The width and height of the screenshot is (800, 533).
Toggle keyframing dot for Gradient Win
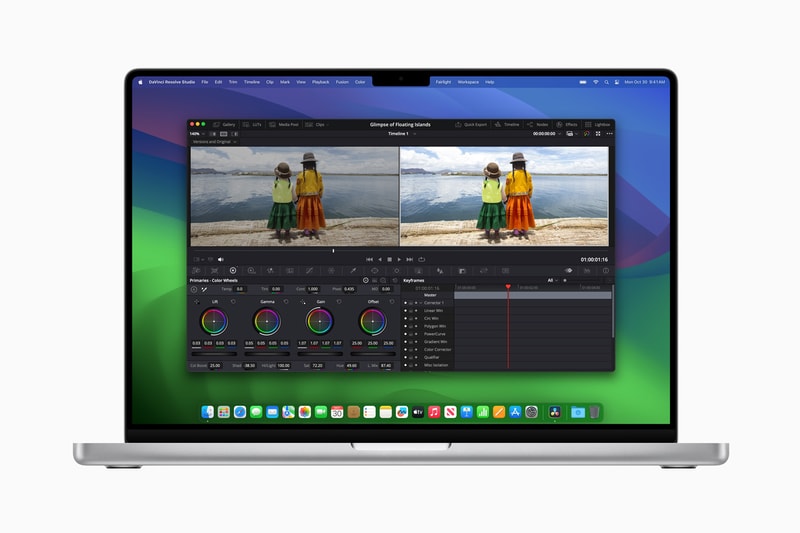[x=406, y=342]
